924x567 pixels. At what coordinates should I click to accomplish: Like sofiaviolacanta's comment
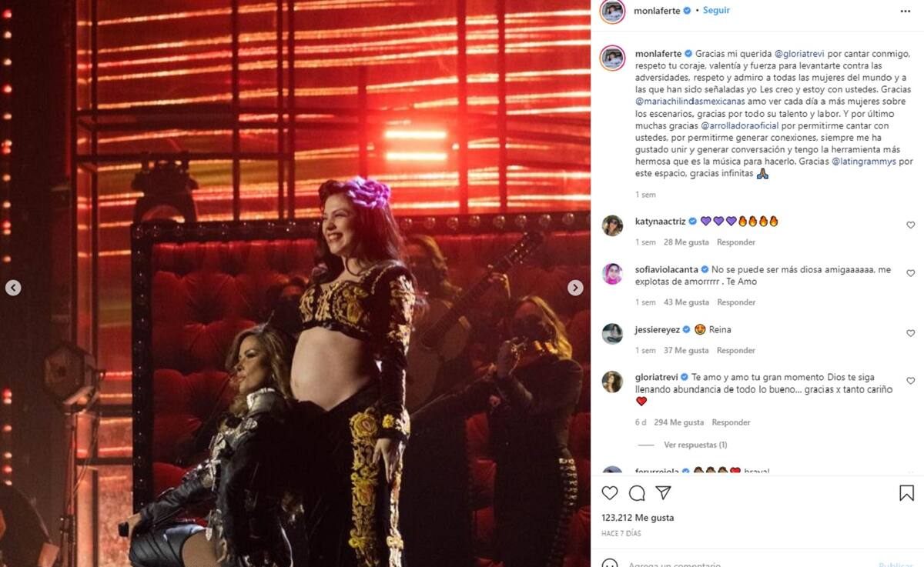point(910,273)
